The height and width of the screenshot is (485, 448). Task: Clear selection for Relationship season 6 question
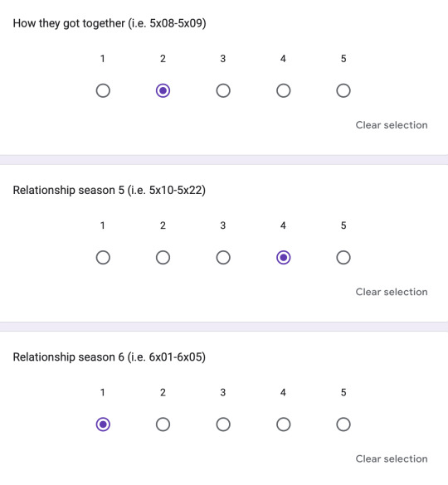(392, 458)
